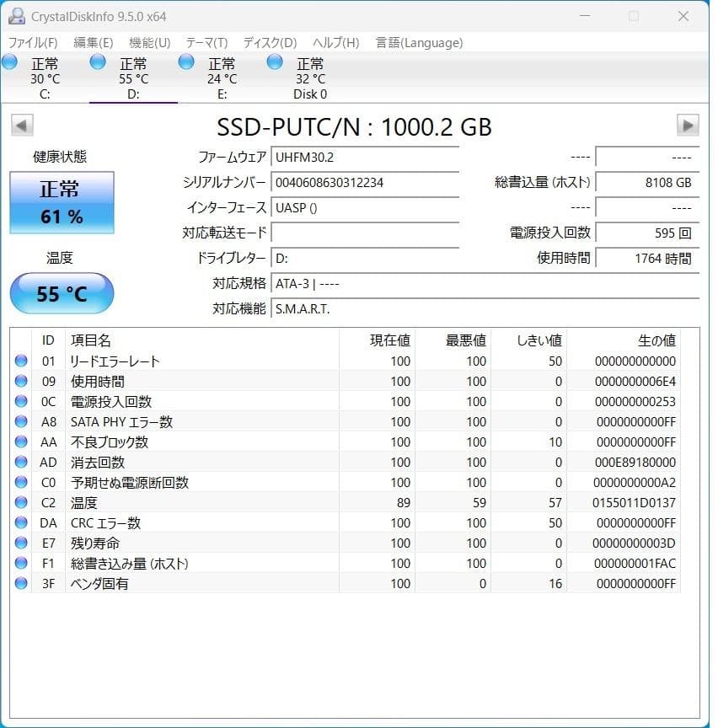Click status orb for drive C:
The height and width of the screenshot is (728, 718).
click(9, 62)
